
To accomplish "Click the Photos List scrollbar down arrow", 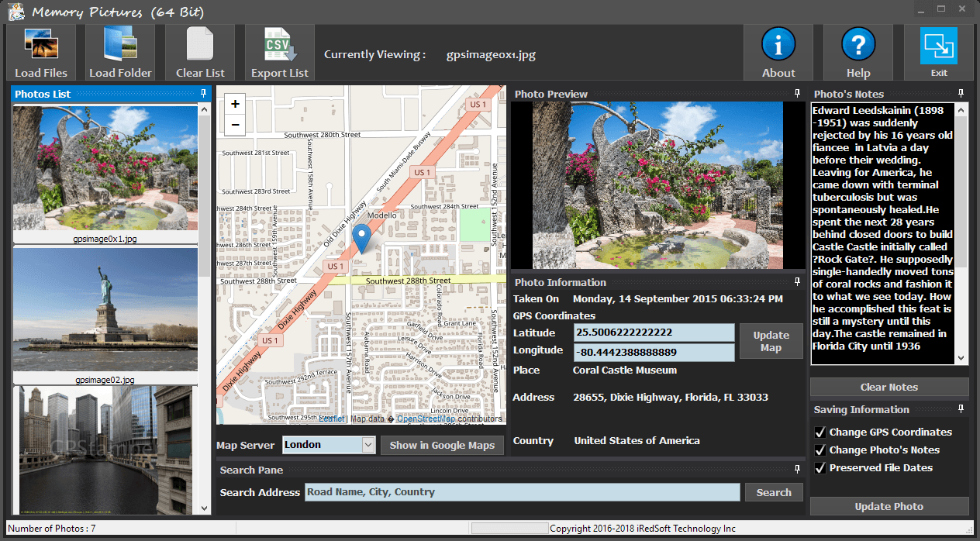I will (x=205, y=508).
